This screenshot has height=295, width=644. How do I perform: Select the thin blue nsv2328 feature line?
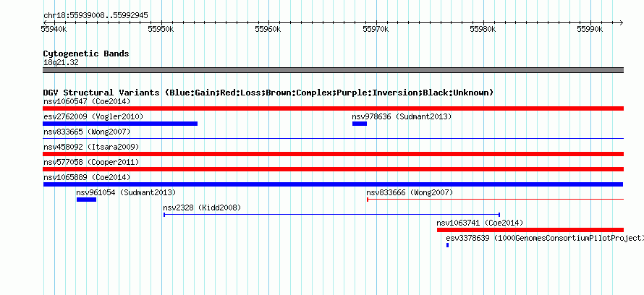[x=331, y=215]
